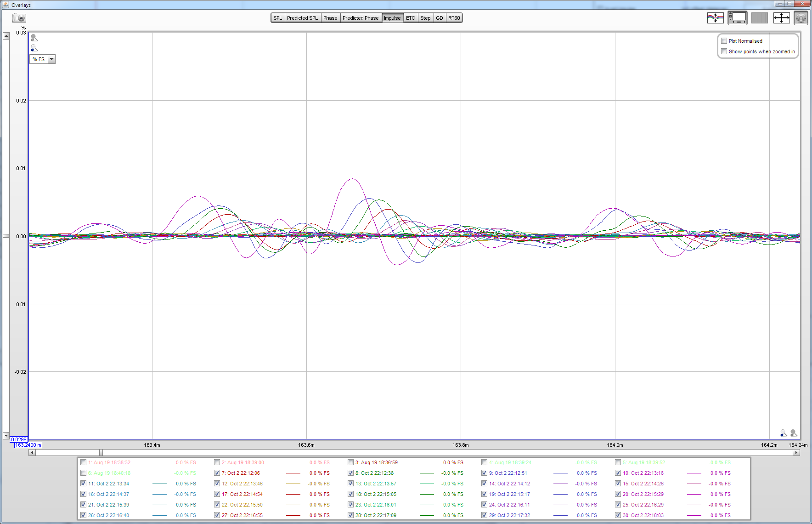Viewport: 812px width, 524px height.
Task: Click label 14: Oct 2 22:14:12
Action: (x=509, y=484)
